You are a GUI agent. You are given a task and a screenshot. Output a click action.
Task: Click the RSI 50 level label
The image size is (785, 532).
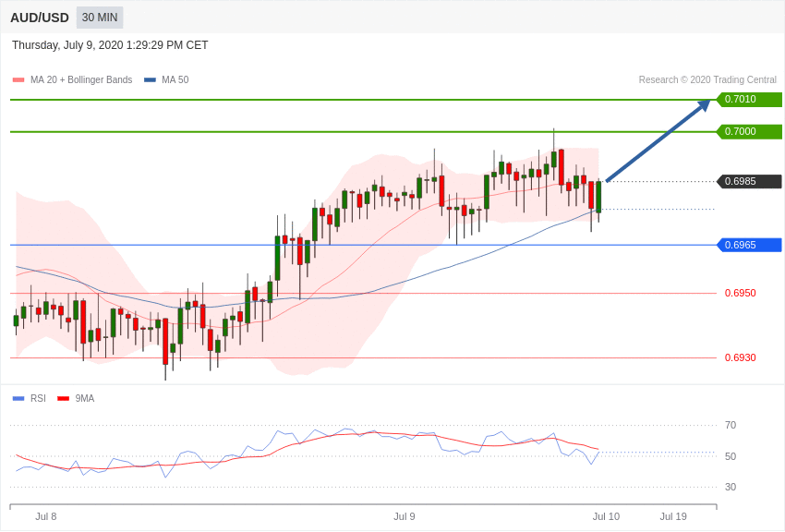(x=731, y=456)
